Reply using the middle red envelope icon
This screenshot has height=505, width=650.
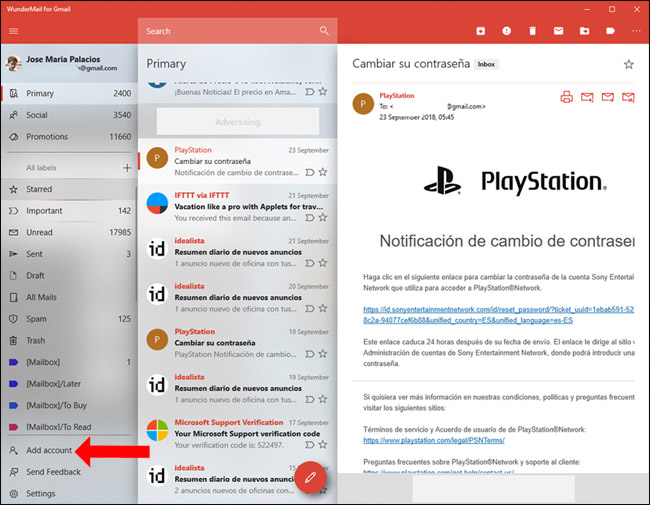(608, 97)
